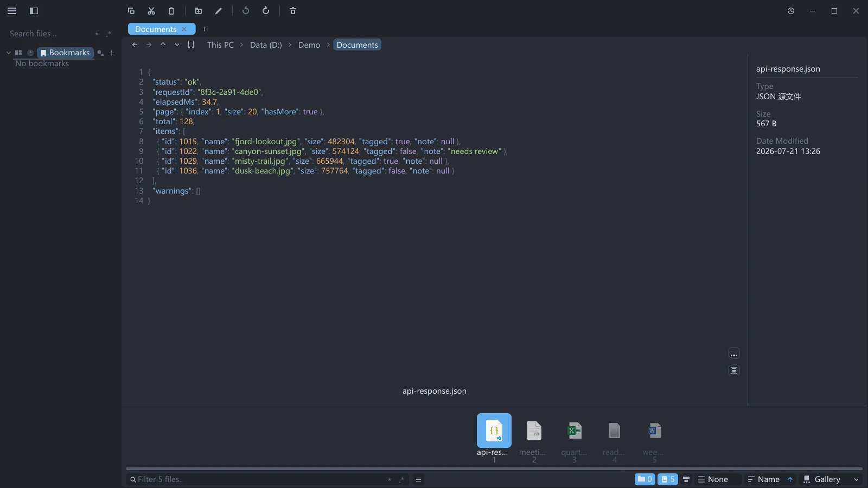Switch sidebar to the layout grid tab
This screenshot has height=488, width=868.
[x=18, y=53]
